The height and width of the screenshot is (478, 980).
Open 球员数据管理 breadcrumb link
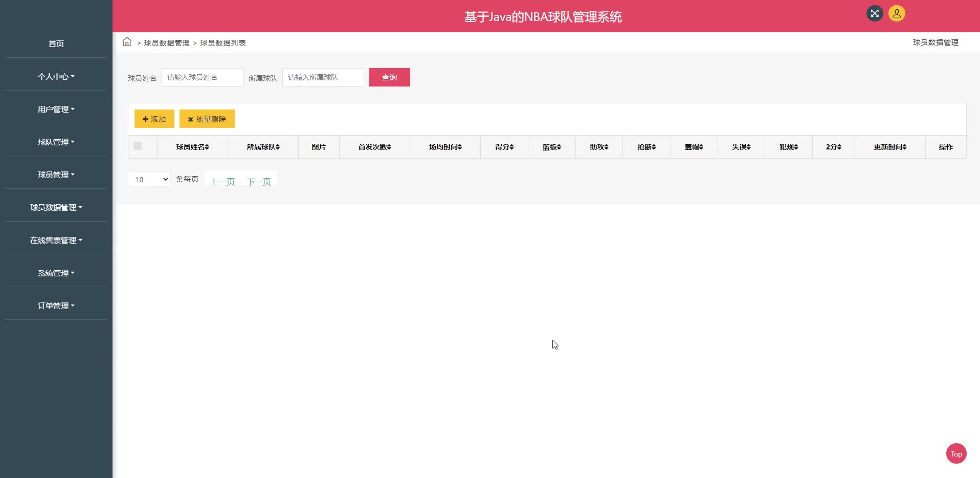167,43
